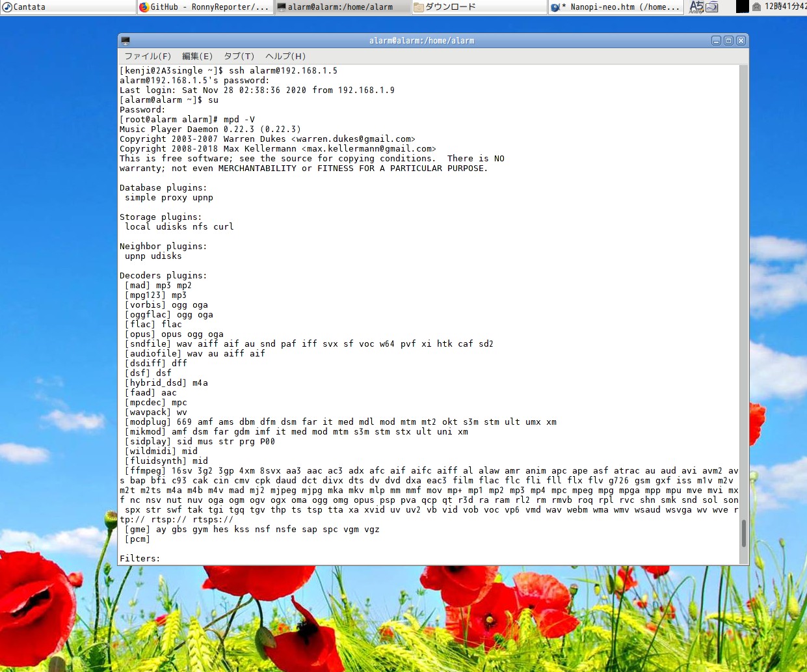Image resolution: width=807 pixels, height=672 pixels.
Task: Click the black square tray icon
Action: tap(742, 7)
